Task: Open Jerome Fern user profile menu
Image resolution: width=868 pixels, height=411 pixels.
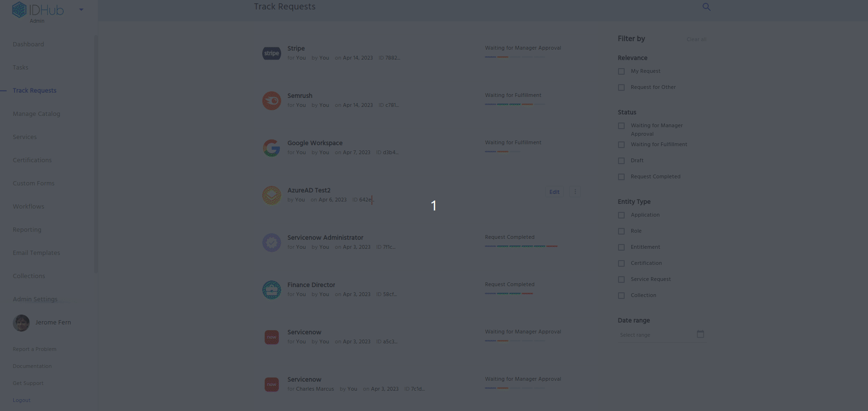Action: click(42, 323)
